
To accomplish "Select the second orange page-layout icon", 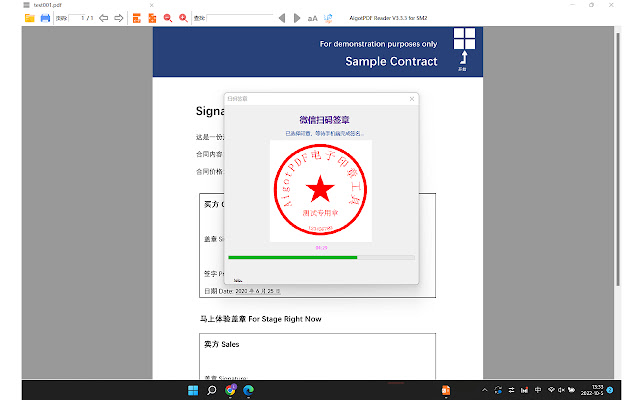I will coord(152,18).
